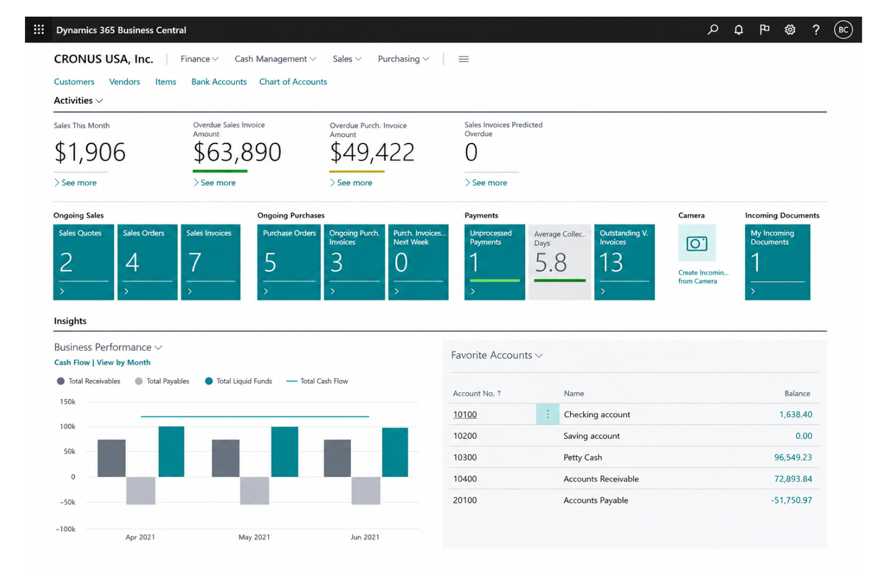Open the hamburger more-menu icon
Viewport: 882px width, 588px height.
[x=464, y=59]
